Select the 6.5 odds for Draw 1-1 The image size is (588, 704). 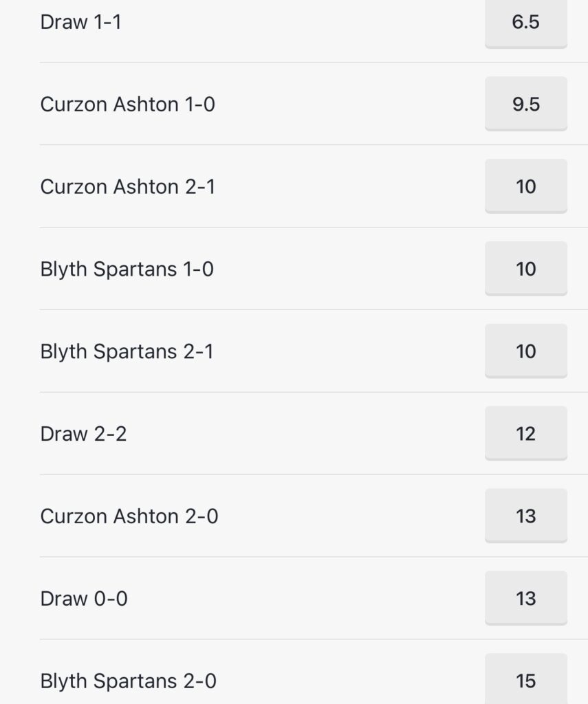526,23
